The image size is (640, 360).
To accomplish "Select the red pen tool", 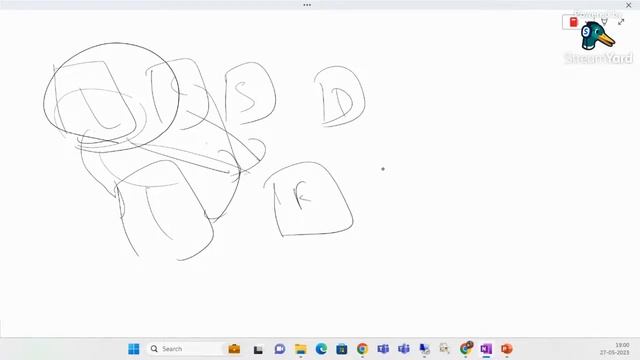I will coord(573,22).
